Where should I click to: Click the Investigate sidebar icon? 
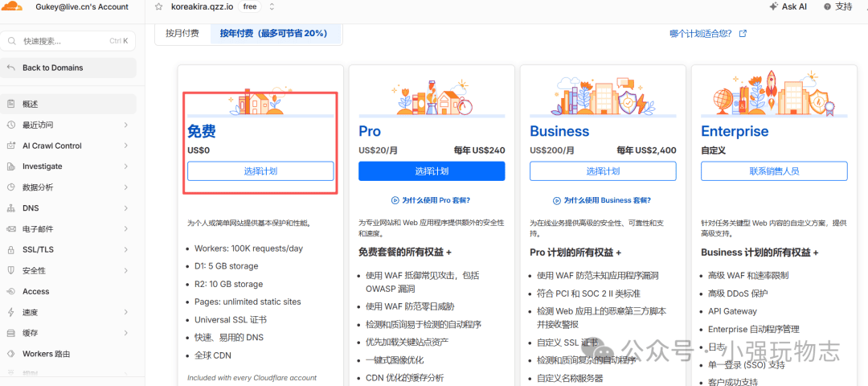click(x=11, y=166)
